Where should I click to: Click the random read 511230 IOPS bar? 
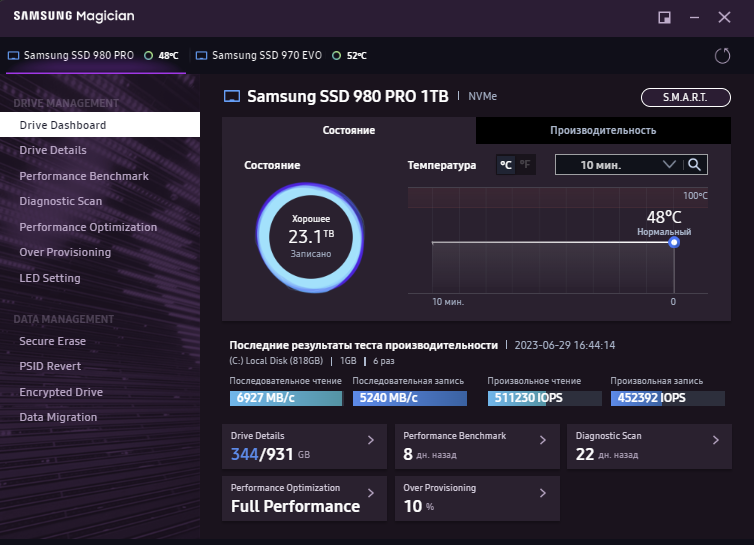click(544, 398)
